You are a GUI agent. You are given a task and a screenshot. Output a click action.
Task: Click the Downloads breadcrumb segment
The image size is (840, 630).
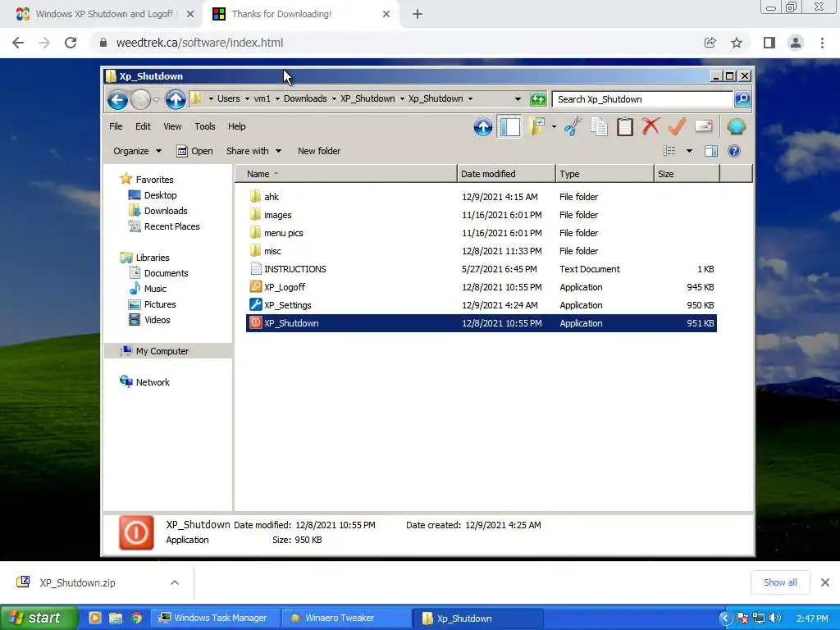point(305,98)
